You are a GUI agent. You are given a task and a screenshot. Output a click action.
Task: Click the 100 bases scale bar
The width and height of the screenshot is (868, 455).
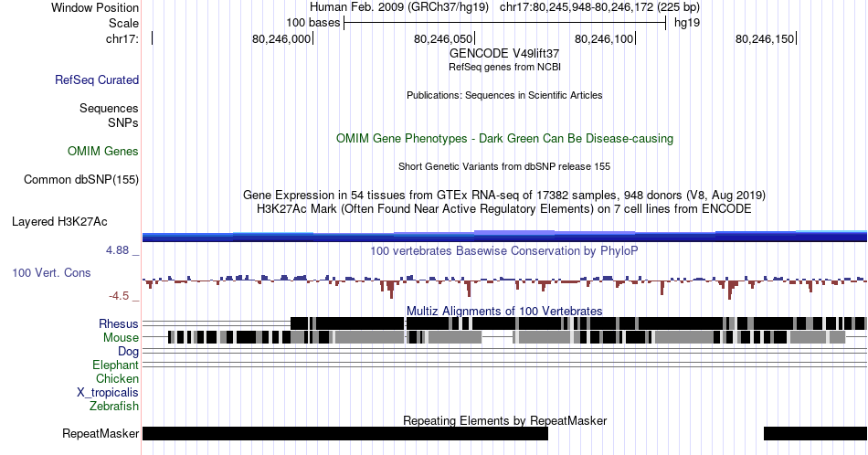click(504, 23)
